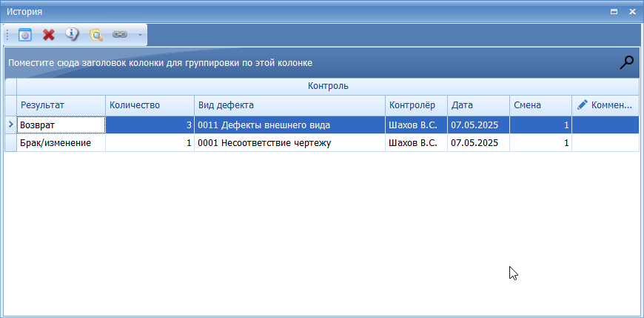Sort by the Количество column header
The height and width of the screenshot is (318, 644).
149,105
